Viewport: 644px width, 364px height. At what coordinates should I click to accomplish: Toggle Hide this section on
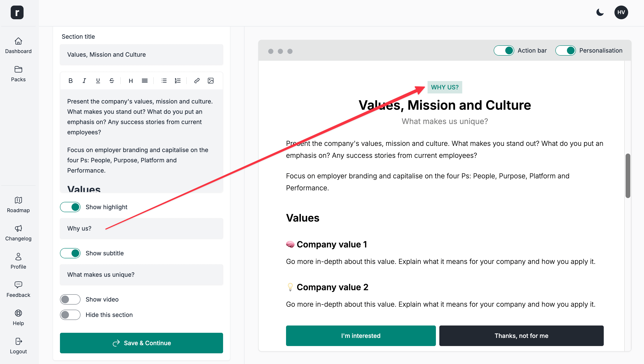tap(70, 315)
